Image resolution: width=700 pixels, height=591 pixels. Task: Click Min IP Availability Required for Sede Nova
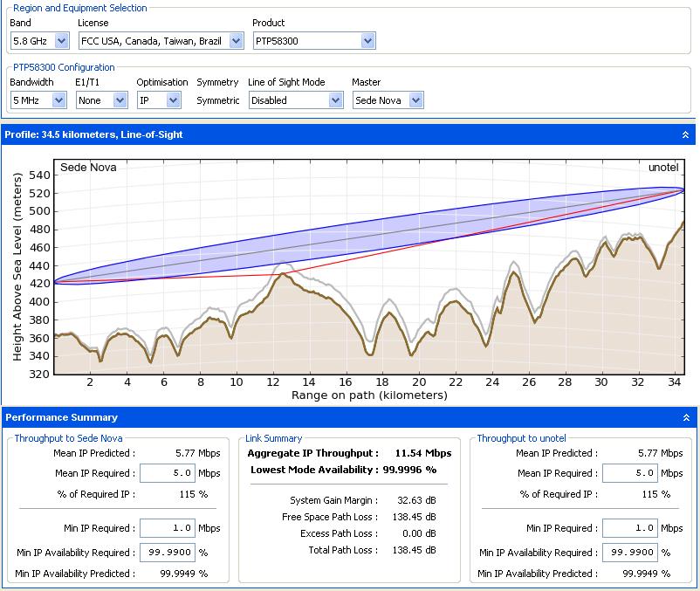click(x=168, y=553)
